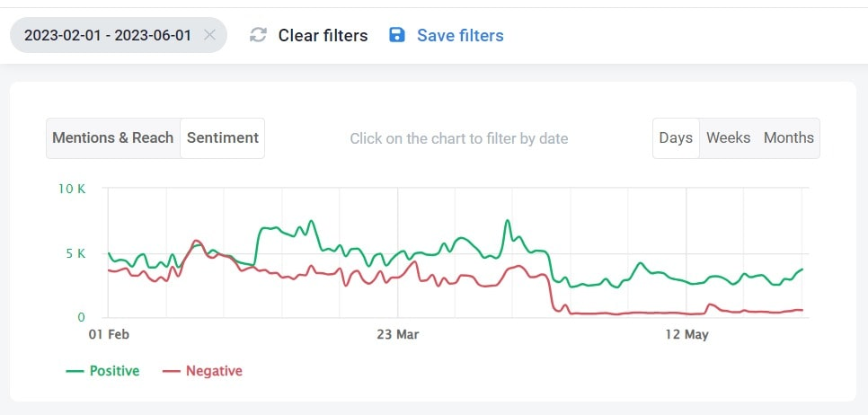
Task: Click the green Positive legend line marker
Action: tap(75, 371)
